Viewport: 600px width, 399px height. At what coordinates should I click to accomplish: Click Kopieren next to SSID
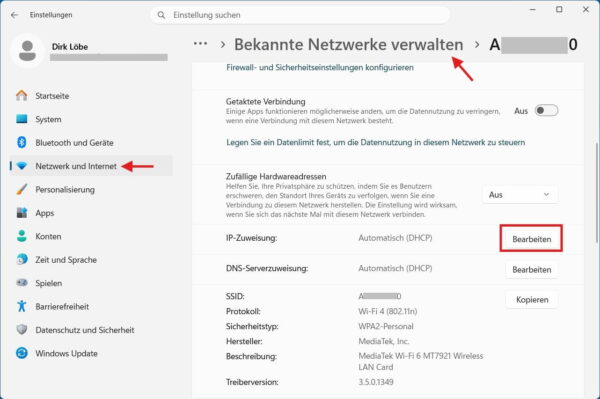pyautogui.click(x=531, y=300)
